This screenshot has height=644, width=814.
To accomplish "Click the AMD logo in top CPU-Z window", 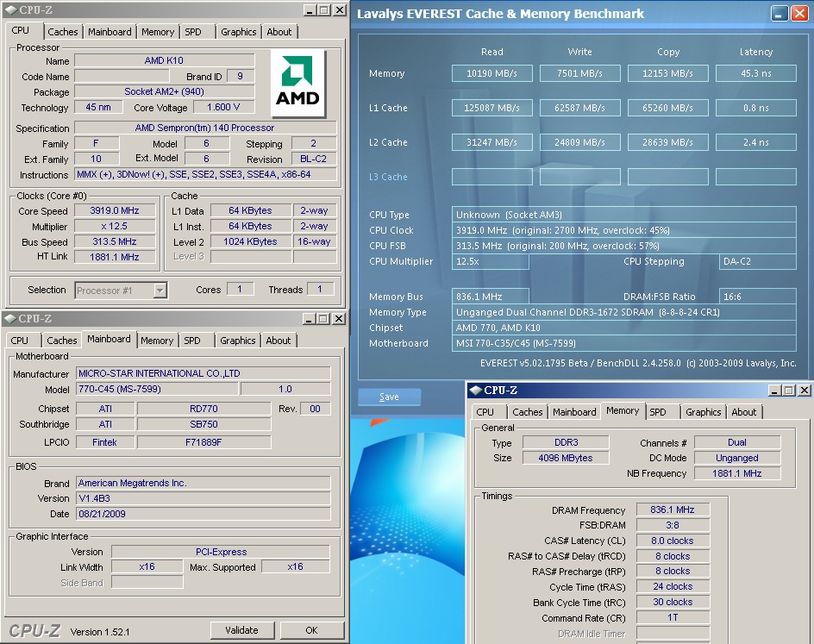I will [x=297, y=83].
